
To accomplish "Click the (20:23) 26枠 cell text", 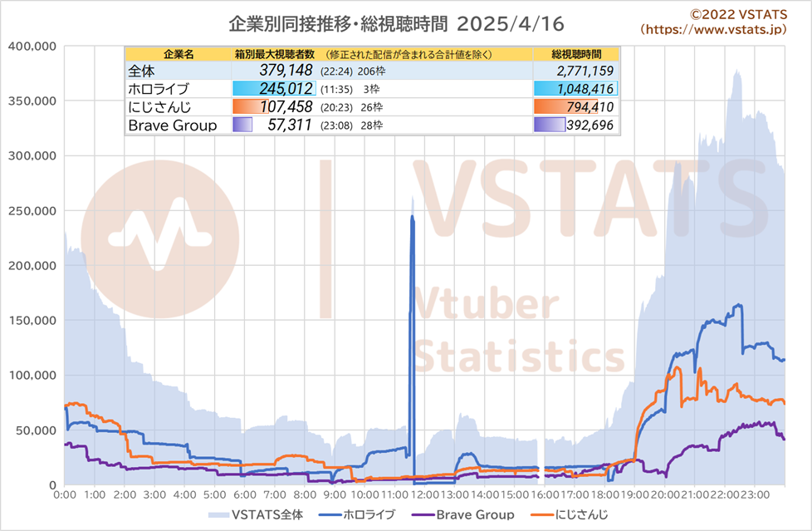I will [352, 107].
